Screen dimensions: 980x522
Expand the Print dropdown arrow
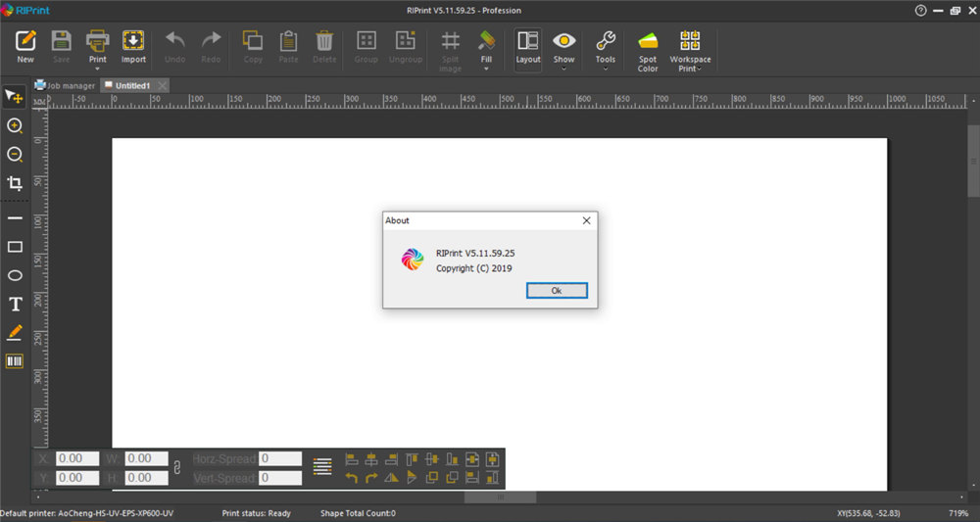(x=97, y=70)
